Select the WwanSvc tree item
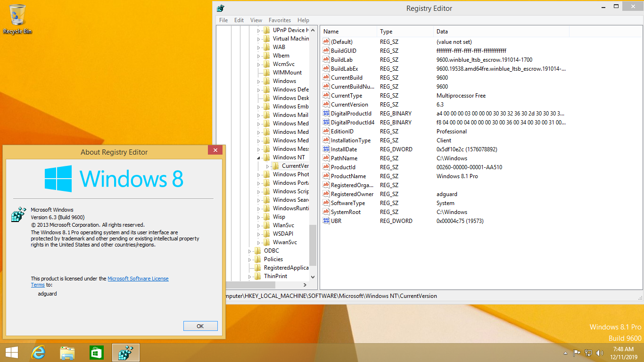The height and width of the screenshot is (362, 644). point(285,242)
